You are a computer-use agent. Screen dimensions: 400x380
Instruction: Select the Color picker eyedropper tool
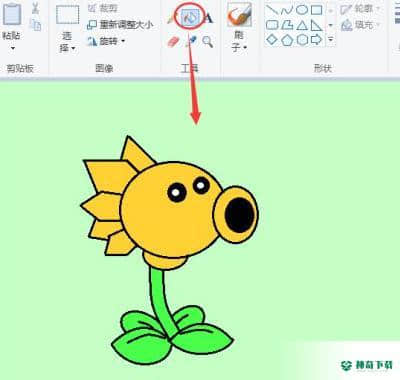[191, 42]
